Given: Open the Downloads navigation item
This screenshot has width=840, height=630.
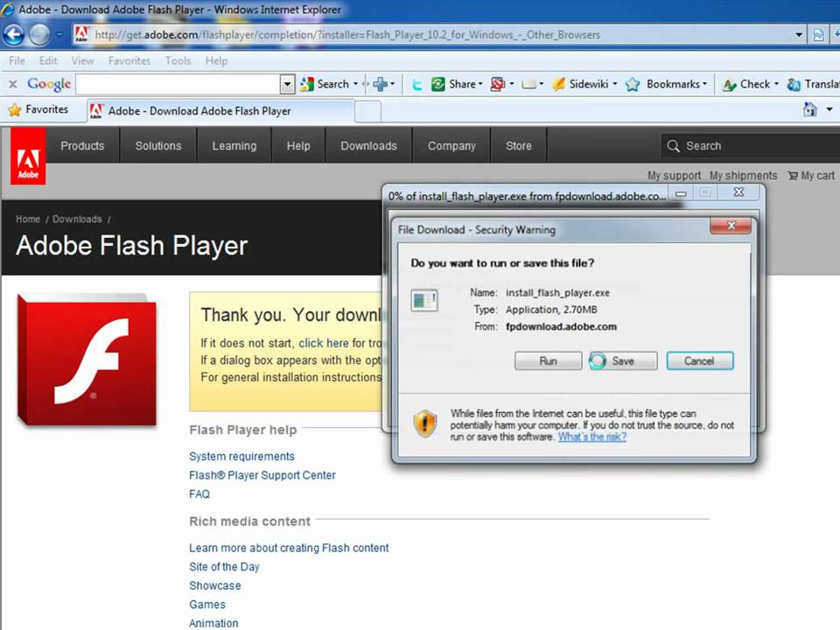Looking at the screenshot, I should click(368, 146).
